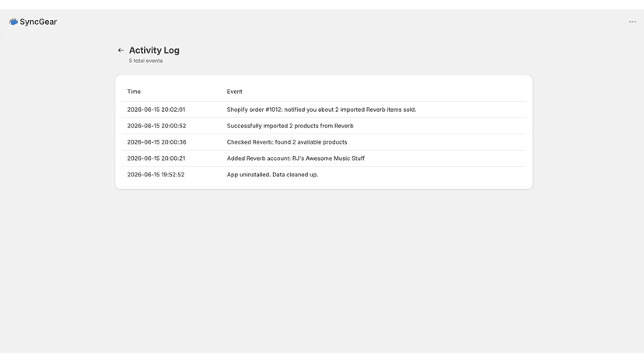This screenshot has height=362, width=644.
Task: Select timestamp 2026-06-15 20:00:52
Action: tap(156, 126)
